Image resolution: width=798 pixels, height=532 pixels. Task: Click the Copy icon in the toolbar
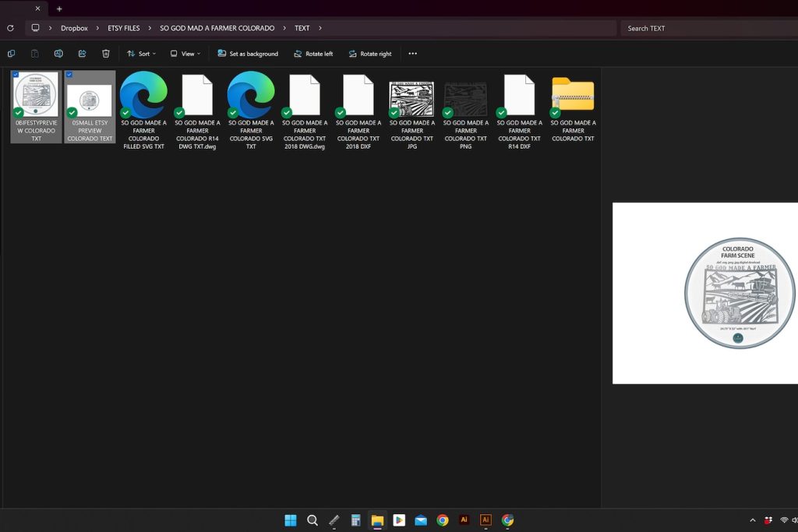[11, 54]
